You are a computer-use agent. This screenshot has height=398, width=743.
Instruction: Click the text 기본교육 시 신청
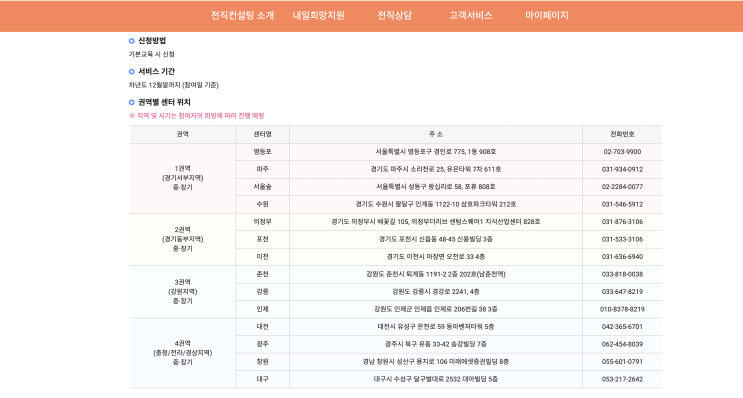click(x=152, y=54)
